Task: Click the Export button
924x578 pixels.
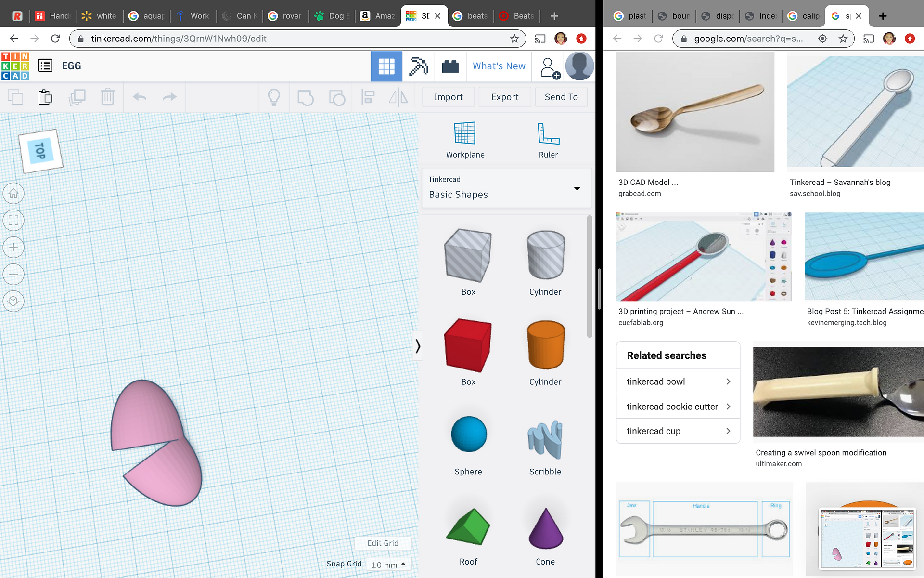Action: pos(505,97)
